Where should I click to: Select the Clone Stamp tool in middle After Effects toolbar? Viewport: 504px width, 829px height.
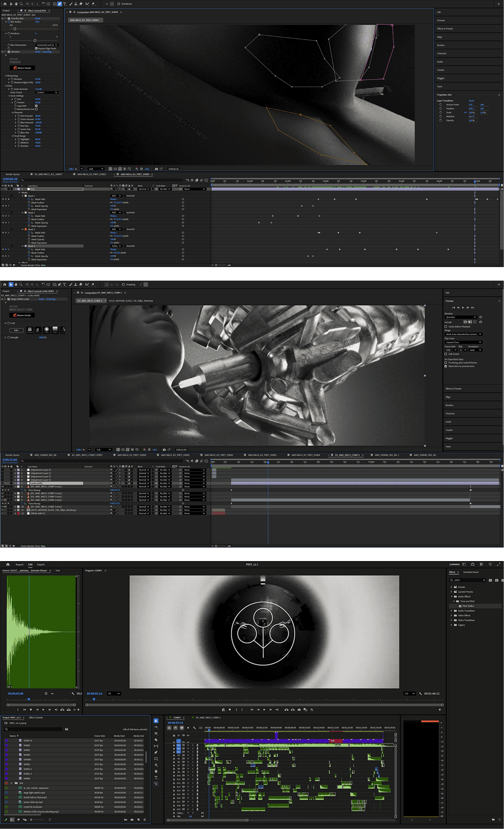pos(76,285)
